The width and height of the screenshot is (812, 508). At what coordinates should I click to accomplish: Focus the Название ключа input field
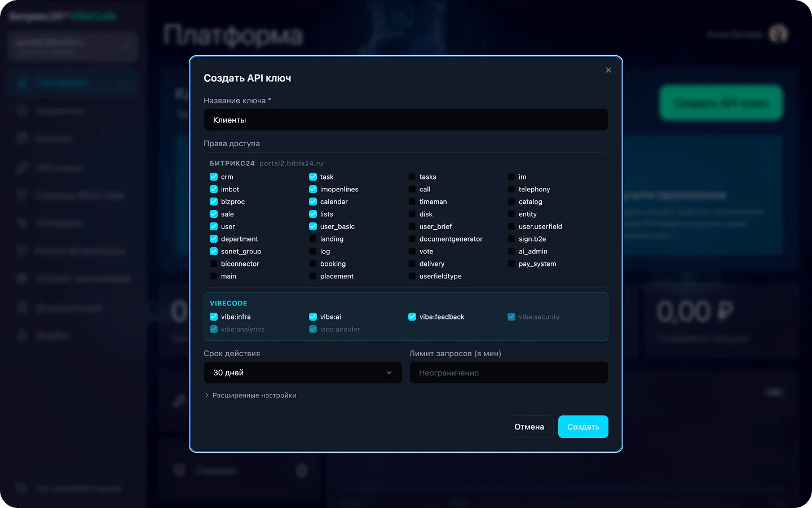point(405,120)
